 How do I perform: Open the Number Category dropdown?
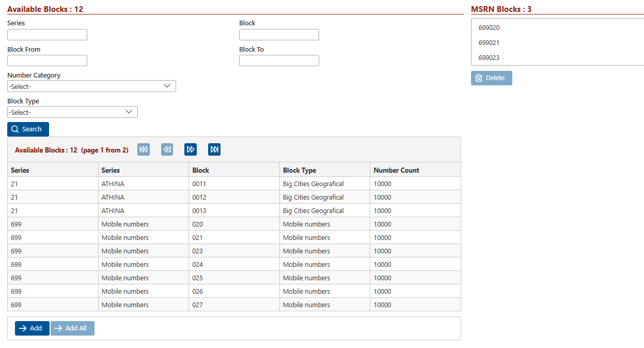pos(91,86)
